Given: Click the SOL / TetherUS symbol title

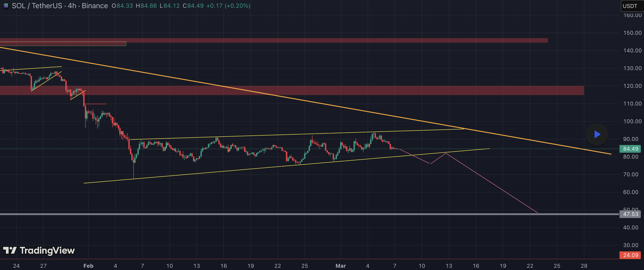Looking at the screenshot, I should (37, 6).
